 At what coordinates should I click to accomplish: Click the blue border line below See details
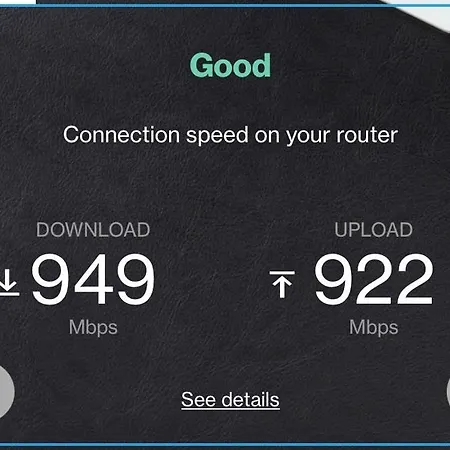[x=225, y=444]
